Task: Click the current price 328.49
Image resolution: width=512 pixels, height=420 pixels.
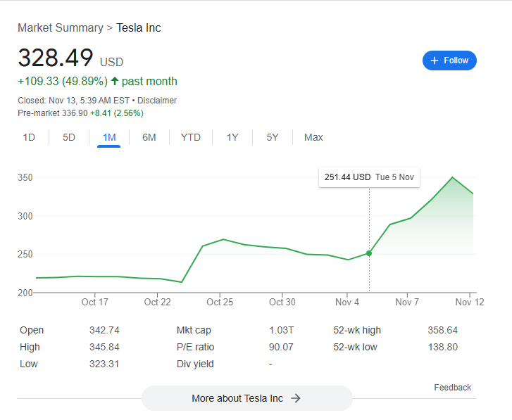Action: coord(56,58)
